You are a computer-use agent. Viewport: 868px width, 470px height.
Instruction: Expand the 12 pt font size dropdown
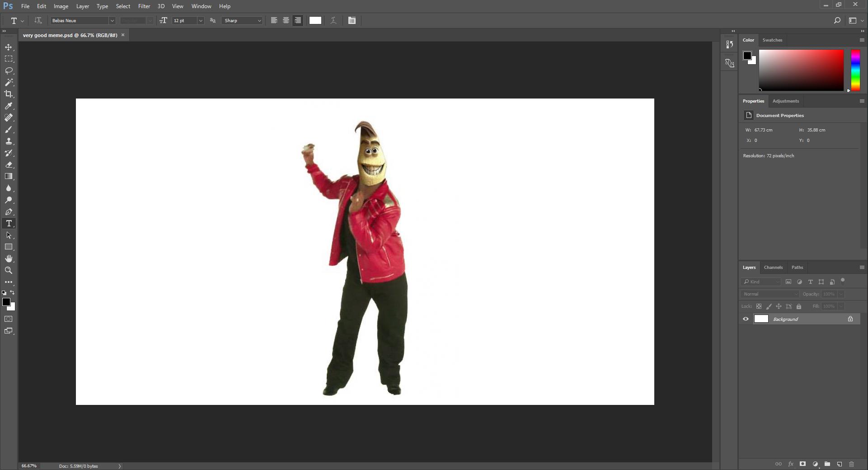(x=200, y=21)
